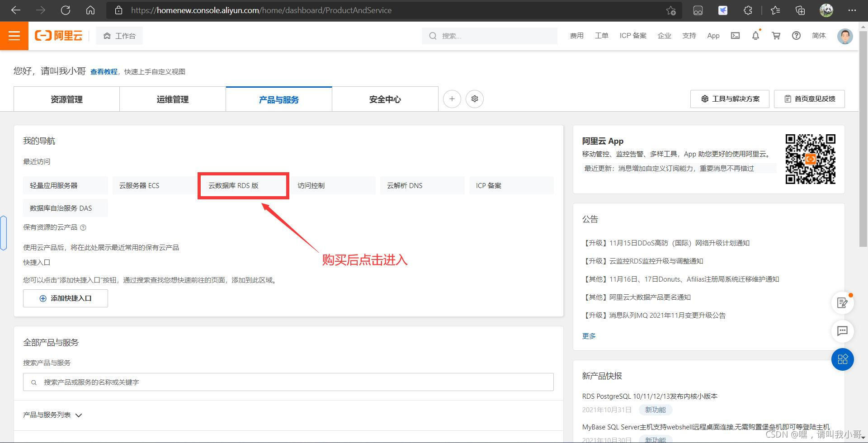Open 企业 header menu
Screen dimensions: 868x443
[664, 36]
